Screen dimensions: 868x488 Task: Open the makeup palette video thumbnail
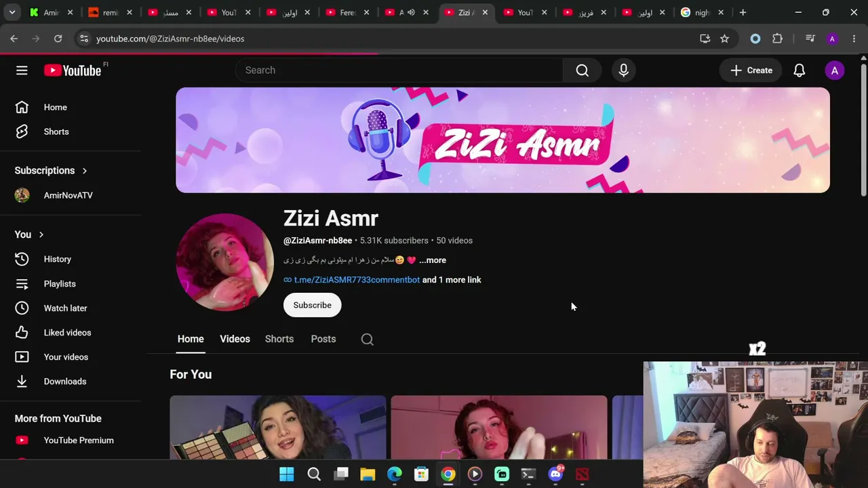point(278,428)
